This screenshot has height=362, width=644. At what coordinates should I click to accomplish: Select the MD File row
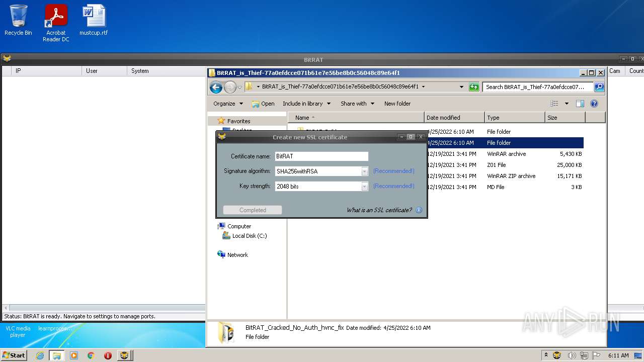505,187
